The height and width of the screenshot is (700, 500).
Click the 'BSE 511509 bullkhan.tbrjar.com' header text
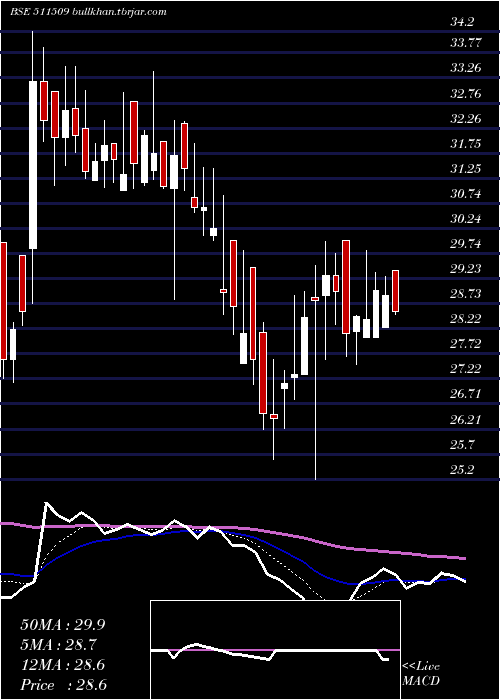[x=88, y=12]
